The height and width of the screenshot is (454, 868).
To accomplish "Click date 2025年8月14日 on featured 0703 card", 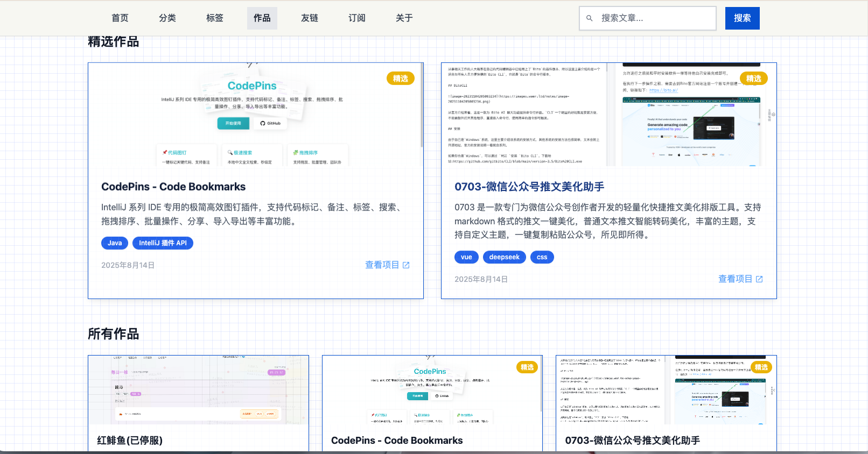I will tap(481, 279).
